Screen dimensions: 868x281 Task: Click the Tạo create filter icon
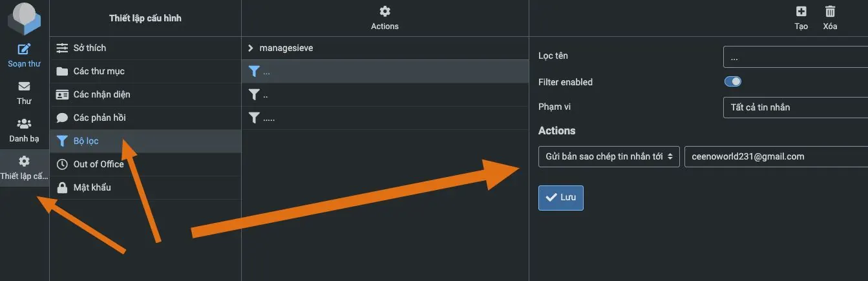(x=801, y=11)
